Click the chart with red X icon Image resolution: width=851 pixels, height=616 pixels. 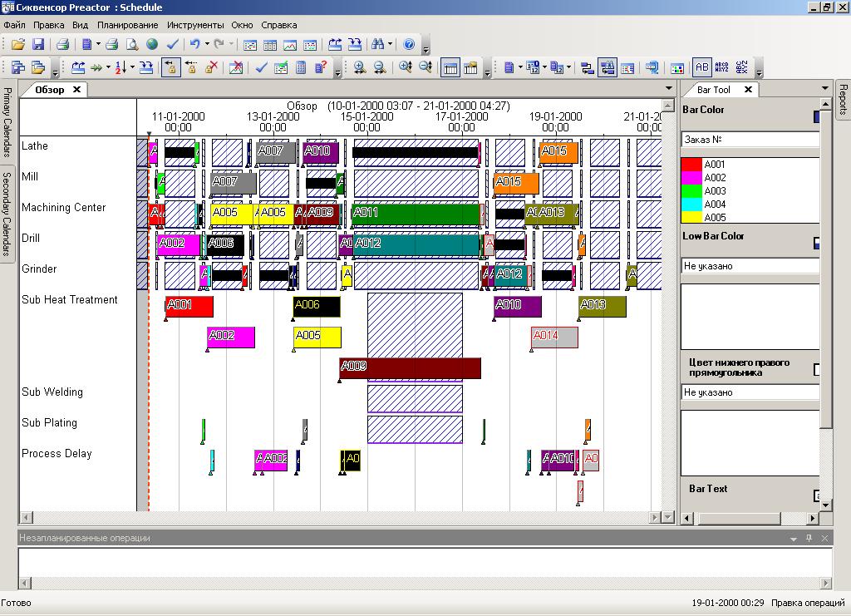[x=235, y=68]
